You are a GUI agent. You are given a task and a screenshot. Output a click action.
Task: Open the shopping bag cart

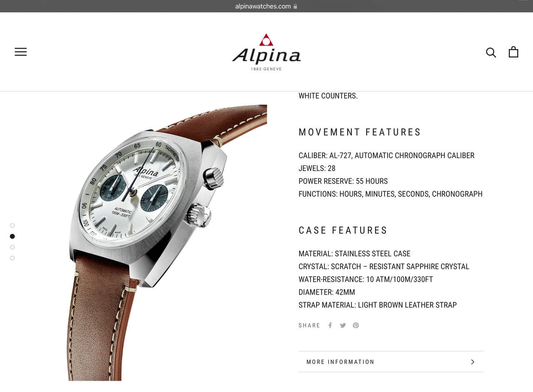point(513,52)
